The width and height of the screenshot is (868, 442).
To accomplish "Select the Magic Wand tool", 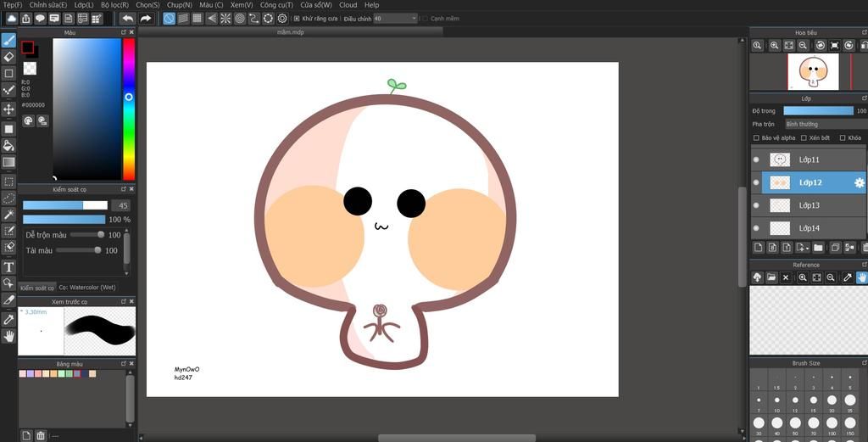I will pos(8,215).
